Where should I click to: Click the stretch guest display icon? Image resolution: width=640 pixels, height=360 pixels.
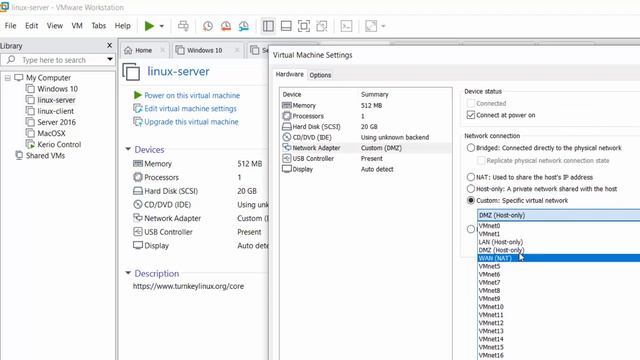point(371,26)
